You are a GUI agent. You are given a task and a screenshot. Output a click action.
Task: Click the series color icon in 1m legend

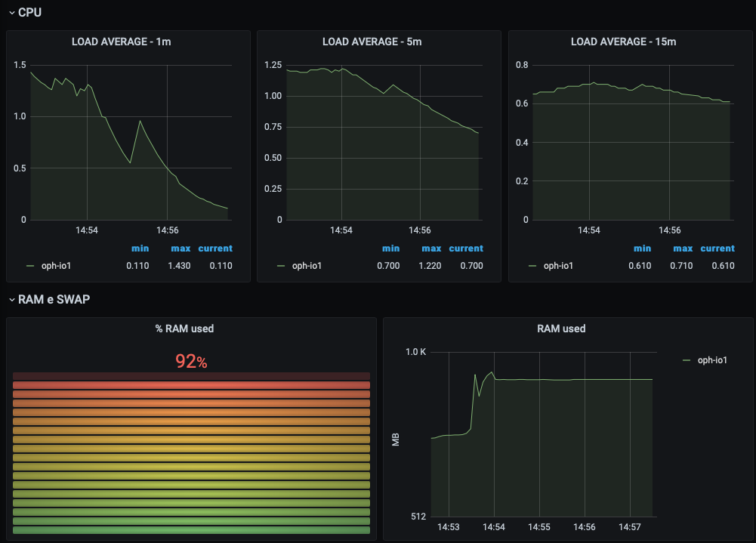[x=29, y=265]
